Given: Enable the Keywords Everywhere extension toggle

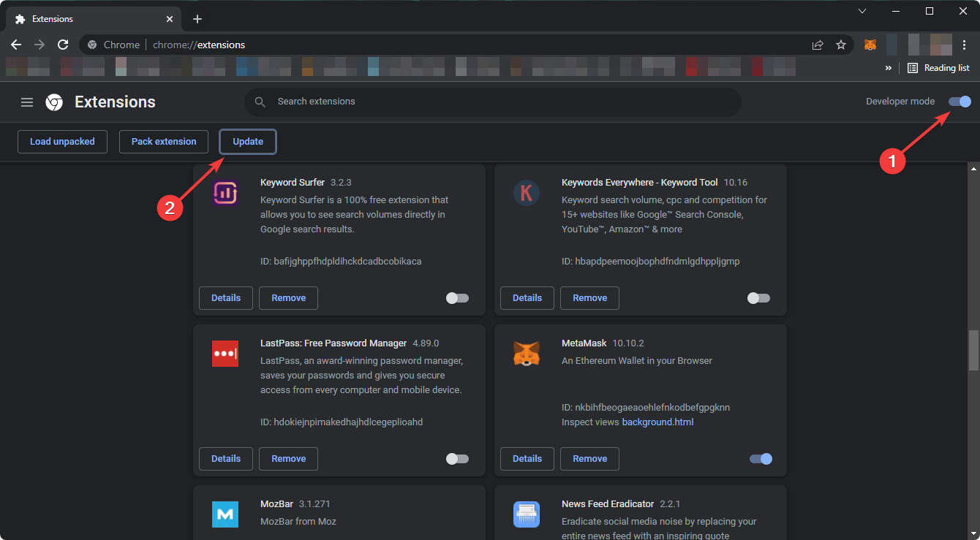Looking at the screenshot, I should coord(758,298).
